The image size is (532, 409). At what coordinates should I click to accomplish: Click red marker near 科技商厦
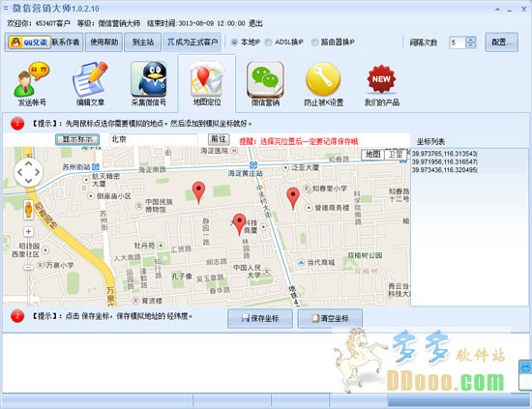[x=240, y=224]
